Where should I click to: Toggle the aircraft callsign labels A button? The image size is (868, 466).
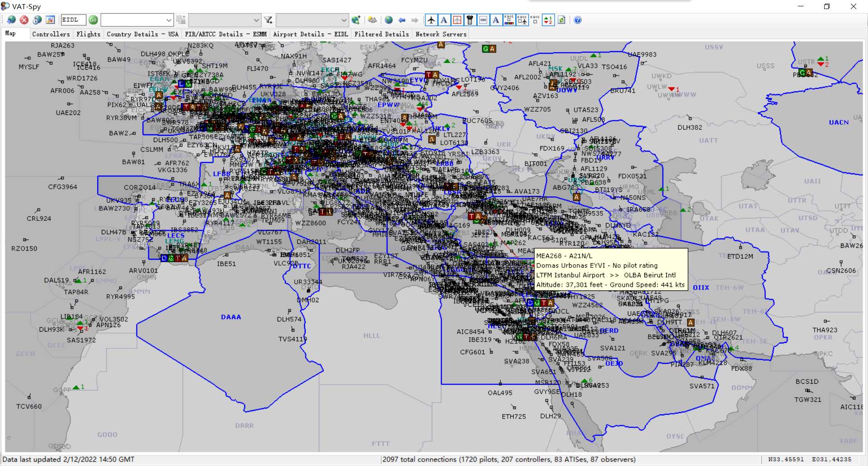click(x=444, y=20)
